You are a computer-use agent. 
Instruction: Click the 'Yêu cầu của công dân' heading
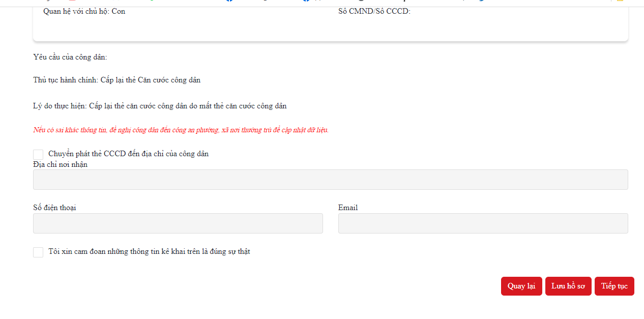point(70,57)
